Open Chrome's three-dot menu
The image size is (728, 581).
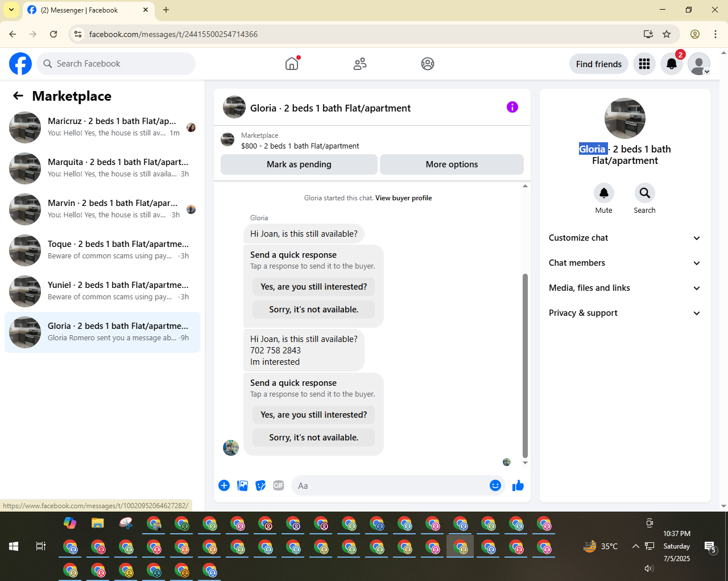click(x=715, y=34)
